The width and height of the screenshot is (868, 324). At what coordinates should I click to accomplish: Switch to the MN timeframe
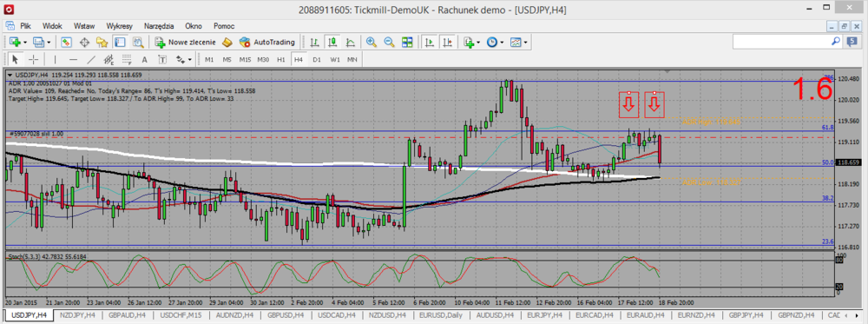tap(352, 59)
